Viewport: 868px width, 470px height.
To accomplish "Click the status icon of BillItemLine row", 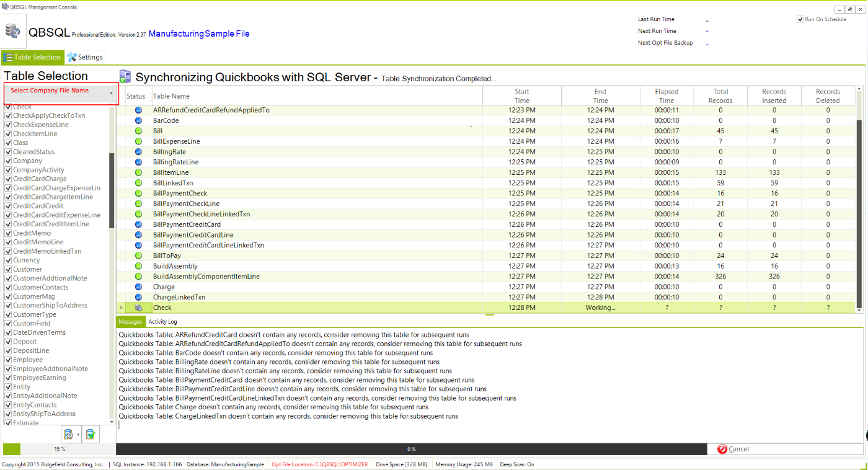I will [x=138, y=172].
